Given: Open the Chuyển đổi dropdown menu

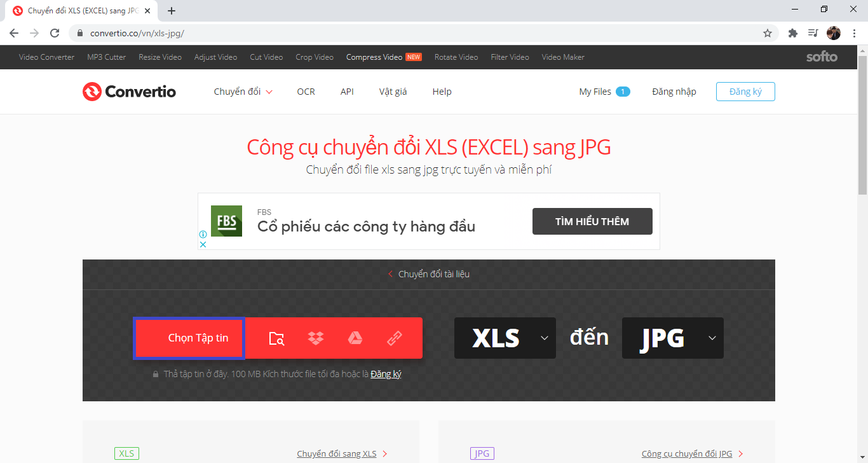Looking at the screenshot, I should pos(243,92).
